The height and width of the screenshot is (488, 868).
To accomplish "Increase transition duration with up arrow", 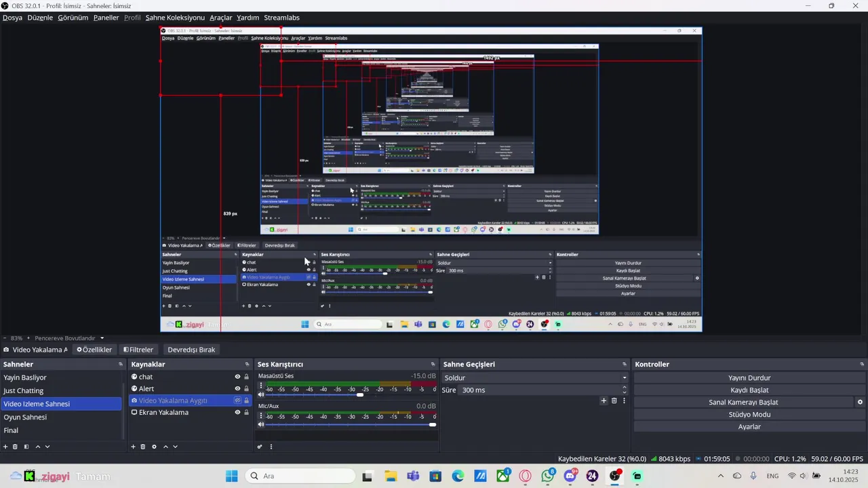I will [625, 387].
